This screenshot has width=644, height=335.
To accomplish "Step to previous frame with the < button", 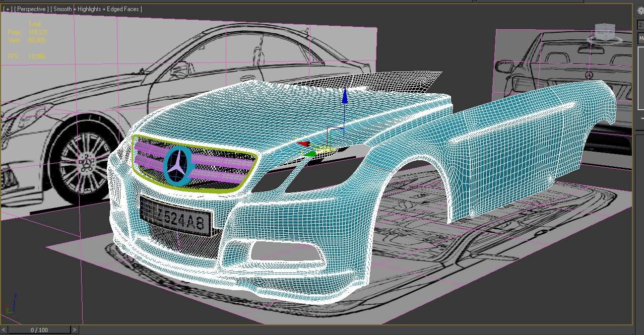I will pyautogui.click(x=4, y=330).
